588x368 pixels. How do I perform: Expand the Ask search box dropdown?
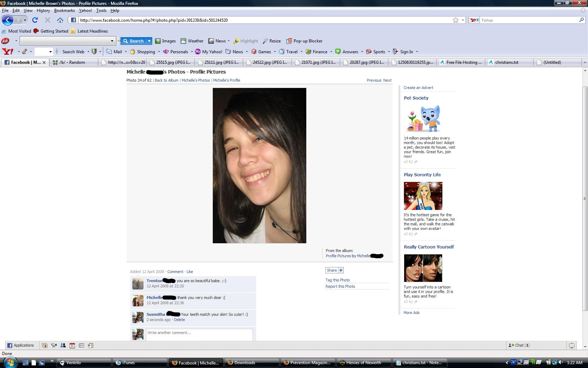tap(112, 41)
